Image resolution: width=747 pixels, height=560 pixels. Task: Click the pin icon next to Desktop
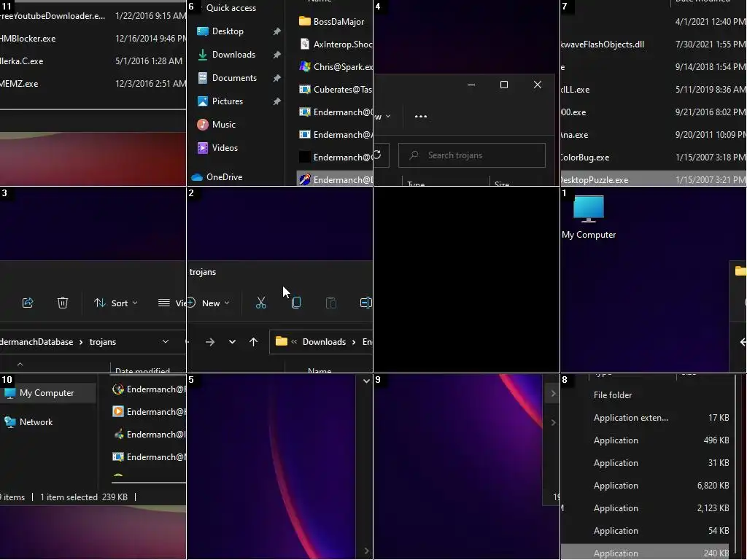pyautogui.click(x=276, y=31)
